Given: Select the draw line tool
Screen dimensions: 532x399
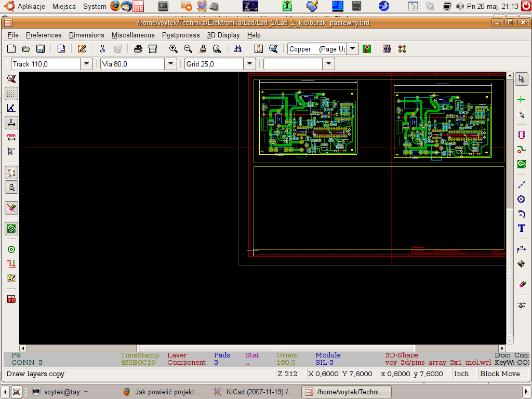Looking at the screenshot, I should coord(522,185).
